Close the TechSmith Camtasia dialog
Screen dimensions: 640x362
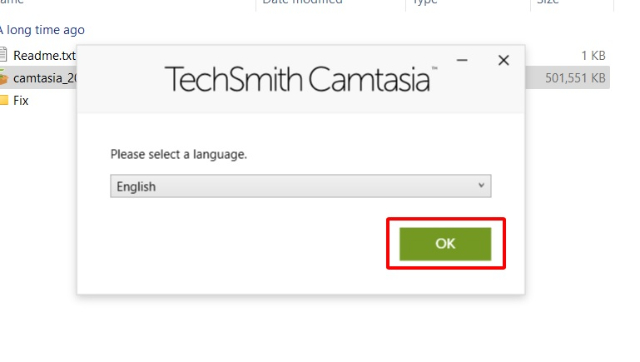[x=503, y=60]
